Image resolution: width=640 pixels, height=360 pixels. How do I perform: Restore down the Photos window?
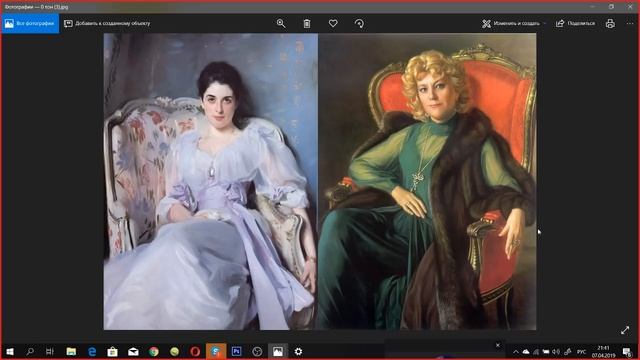(x=611, y=7)
